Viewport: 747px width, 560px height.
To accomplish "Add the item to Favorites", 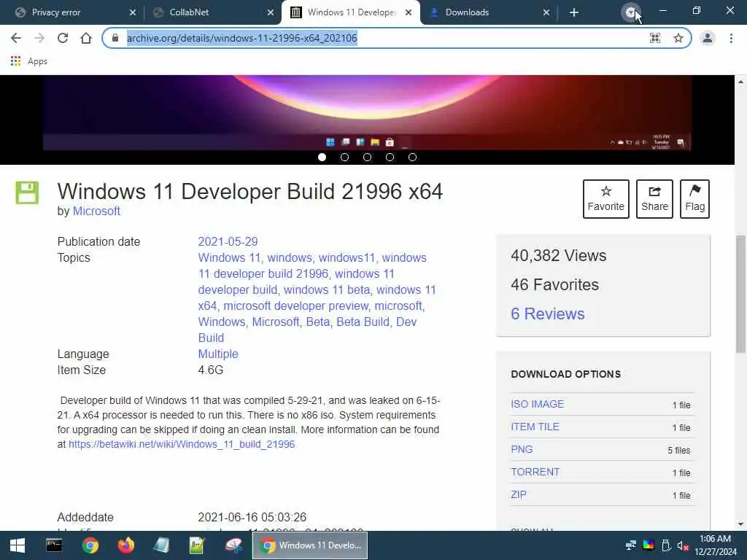I will pos(606,198).
